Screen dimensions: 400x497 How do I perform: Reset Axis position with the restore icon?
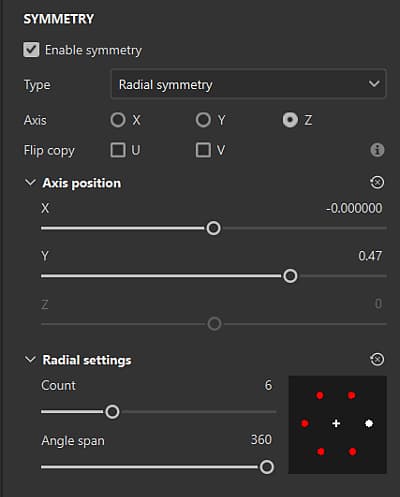coord(377,183)
